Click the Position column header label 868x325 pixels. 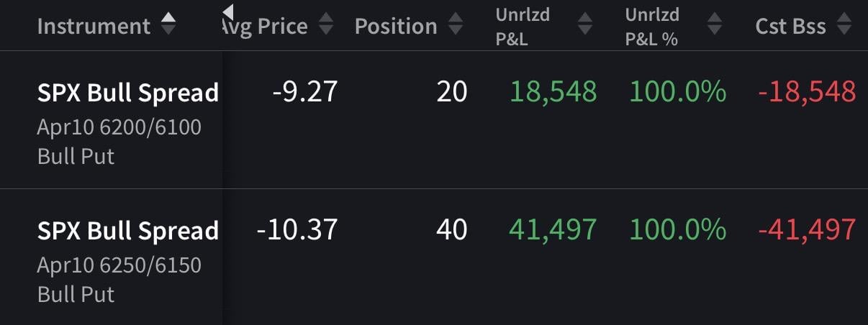396,27
